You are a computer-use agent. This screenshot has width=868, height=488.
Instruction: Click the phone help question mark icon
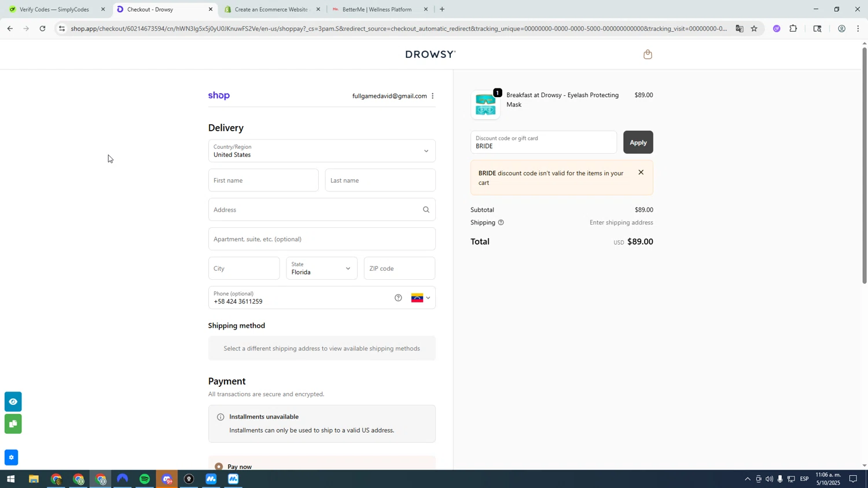(x=398, y=298)
